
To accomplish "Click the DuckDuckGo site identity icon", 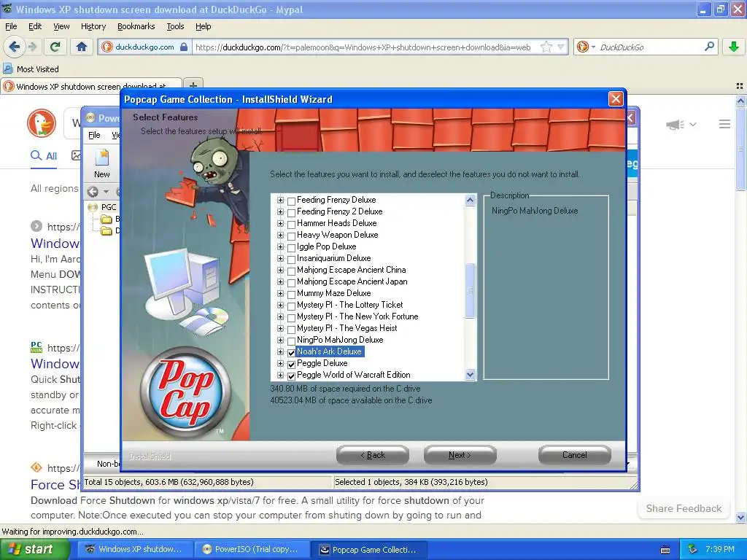I will 107,47.
